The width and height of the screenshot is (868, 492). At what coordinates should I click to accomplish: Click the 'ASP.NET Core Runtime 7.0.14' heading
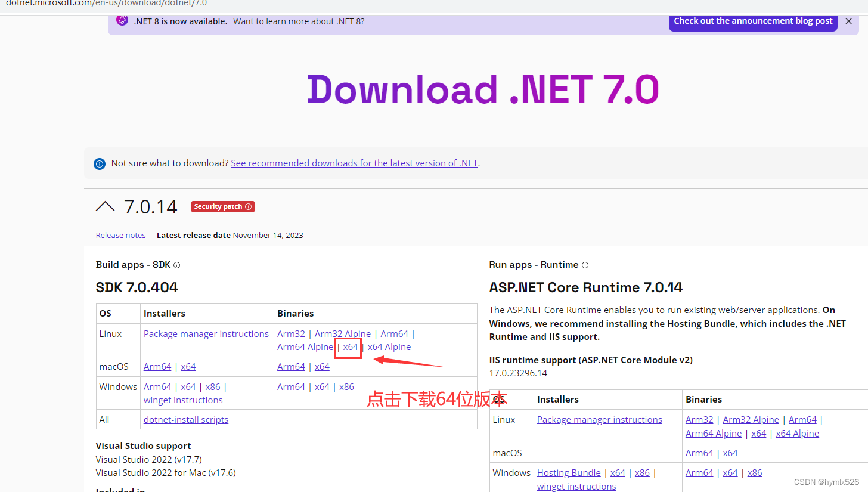coord(586,287)
